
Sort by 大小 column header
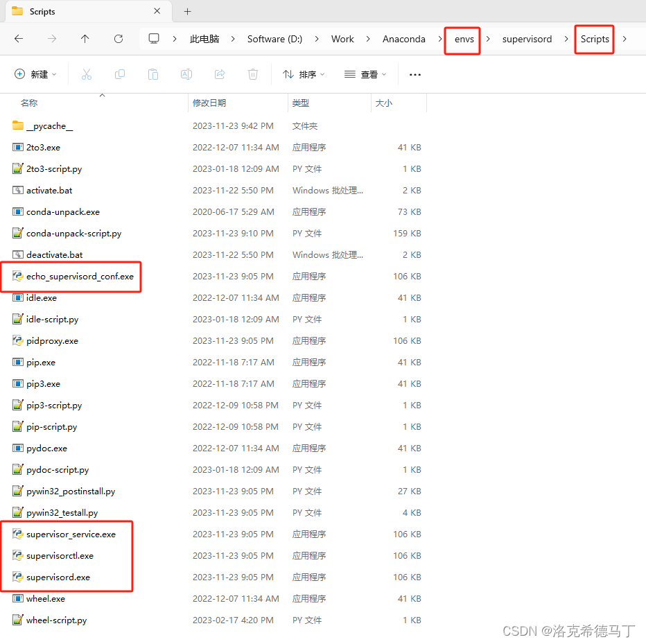pos(384,103)
